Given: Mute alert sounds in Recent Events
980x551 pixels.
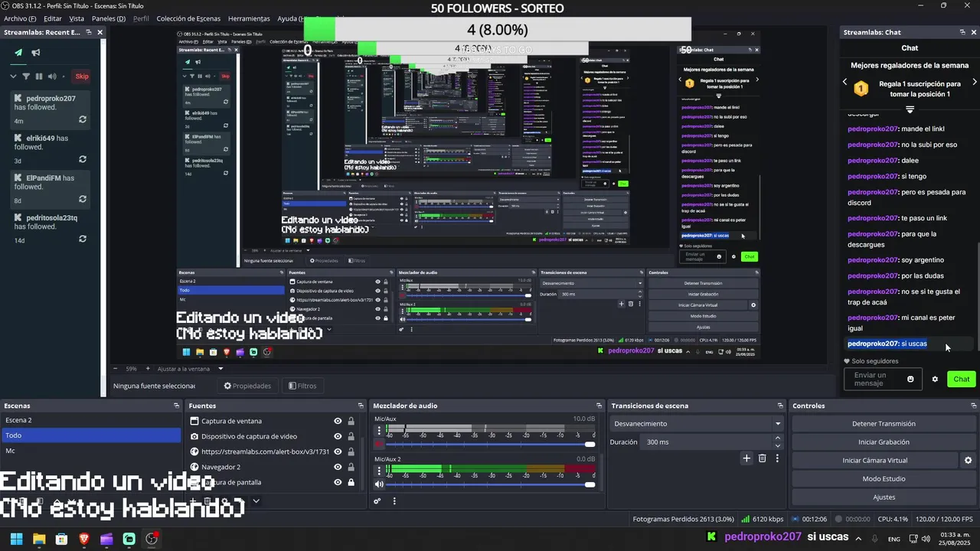Looking at the screenshot, I should click(x=52, y=76).
